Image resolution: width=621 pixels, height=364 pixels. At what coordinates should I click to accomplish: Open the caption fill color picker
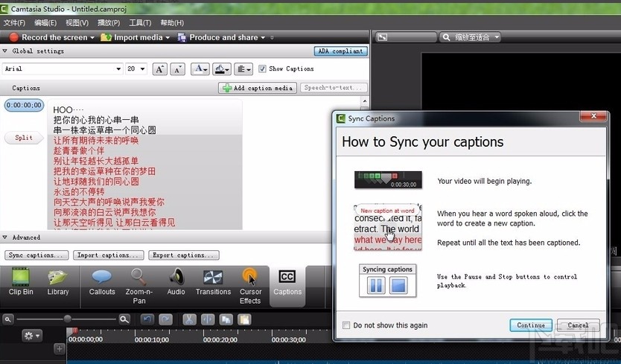[221, 69]
